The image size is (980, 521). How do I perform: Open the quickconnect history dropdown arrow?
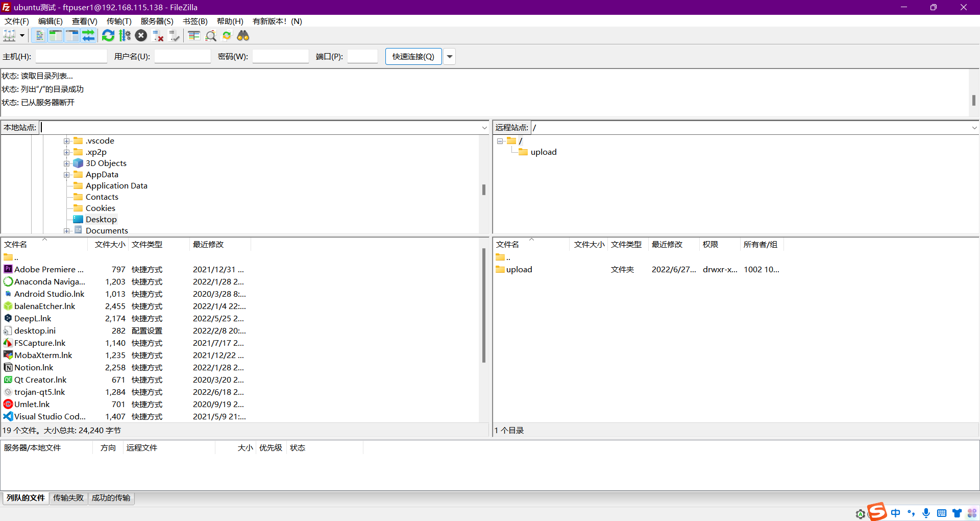click(x=450, y=57)
